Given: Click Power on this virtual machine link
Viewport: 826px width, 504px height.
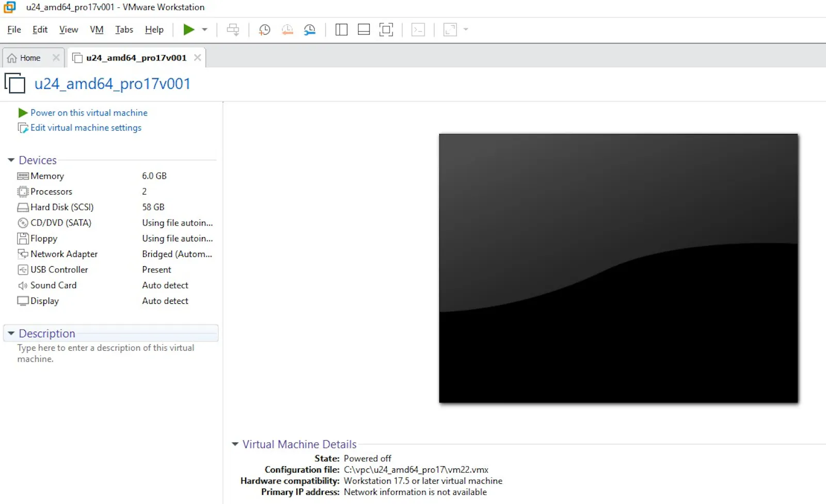Looking at the screenshot, I should coord(89,112).
